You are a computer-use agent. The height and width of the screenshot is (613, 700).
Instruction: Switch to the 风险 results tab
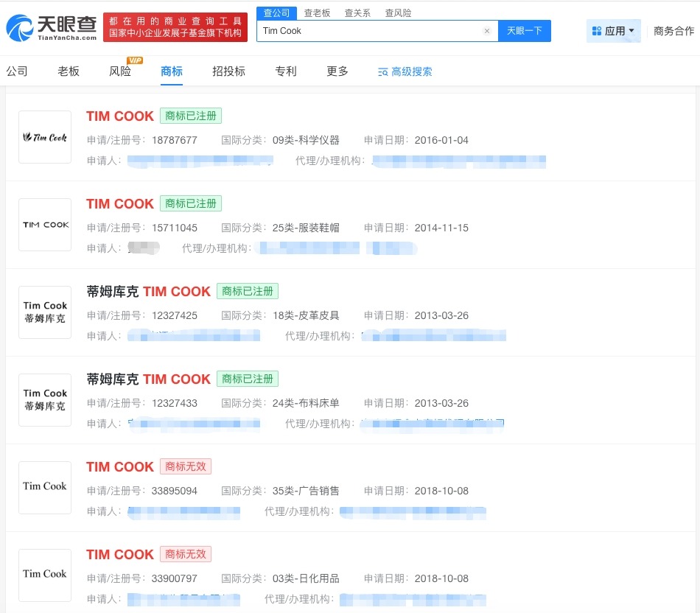[120, 71]
